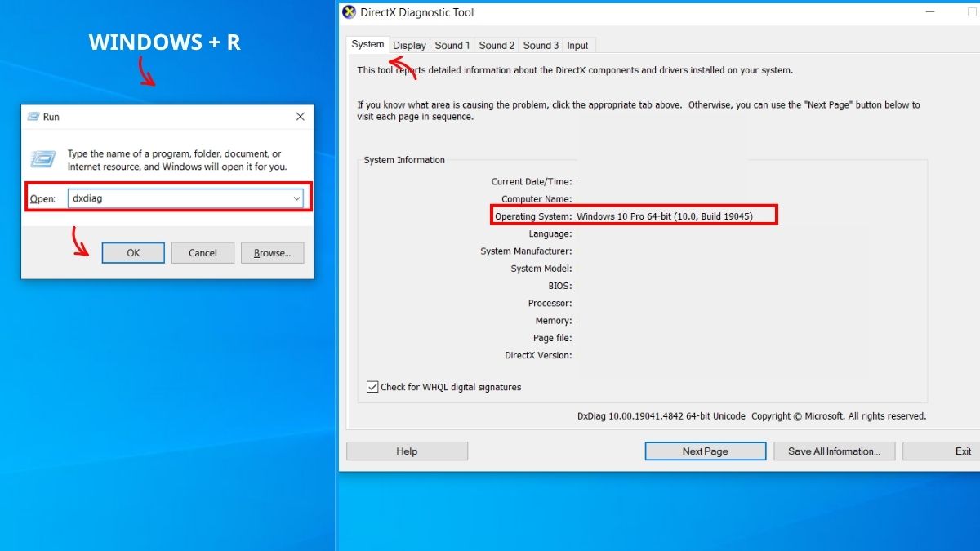
Task: Click the Language label
Action: (x=550, y=234)
